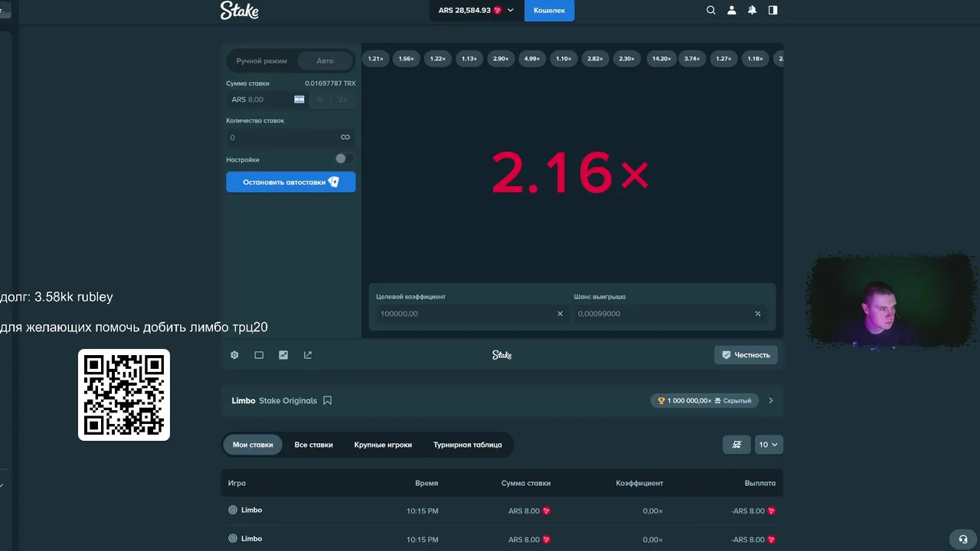Open game settings gear icon
980x551 pixels.
point(235,355)
